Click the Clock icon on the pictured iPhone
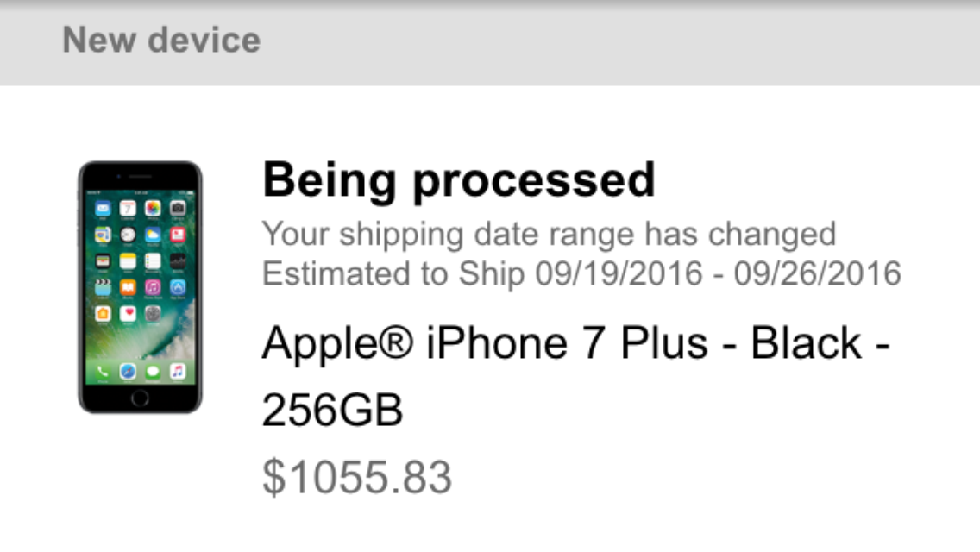Viewport: 980px width, 552px height. [128, 235]
